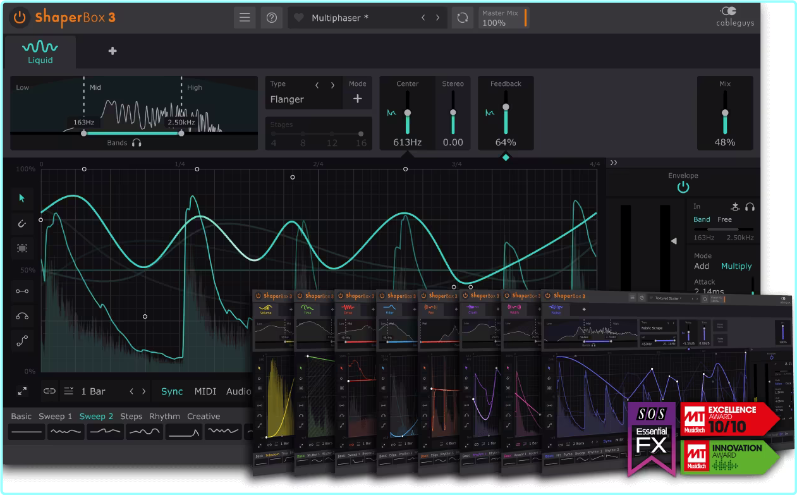Go to next preset with right arrow

click(x=438, y=18)
